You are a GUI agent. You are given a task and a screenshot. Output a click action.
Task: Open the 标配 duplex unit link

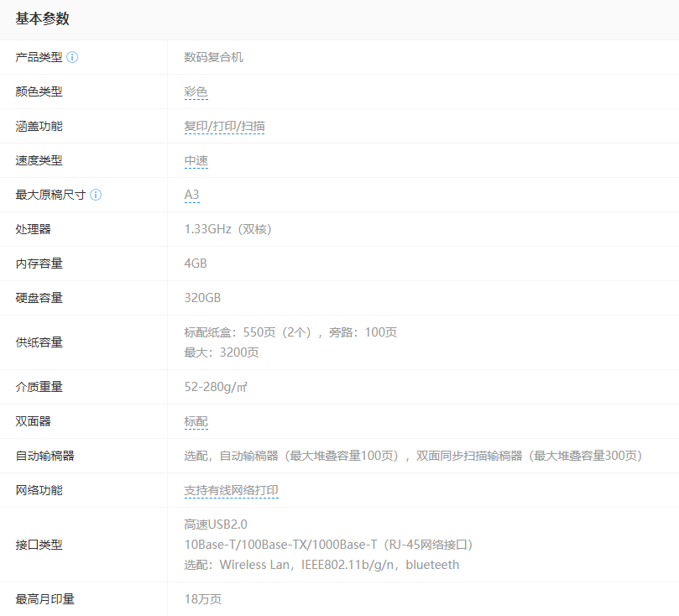(x=196, y=422)
